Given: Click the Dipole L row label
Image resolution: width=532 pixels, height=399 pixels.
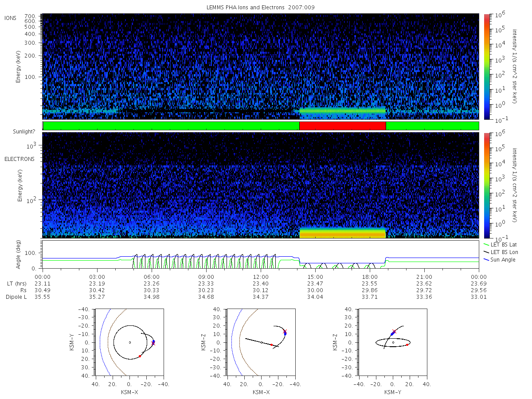Looking at the screenshot, I should pyautogui.click(x=16, y=297).
